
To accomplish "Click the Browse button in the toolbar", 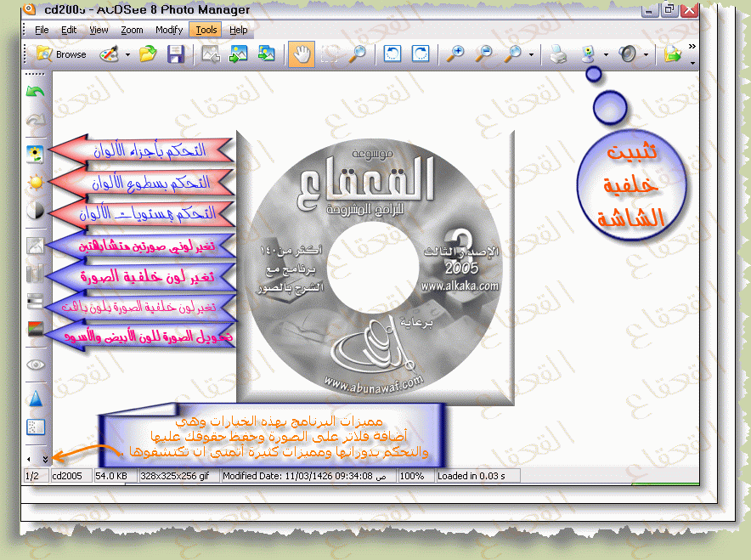I will pyautogui.click(x=61, y=54).
